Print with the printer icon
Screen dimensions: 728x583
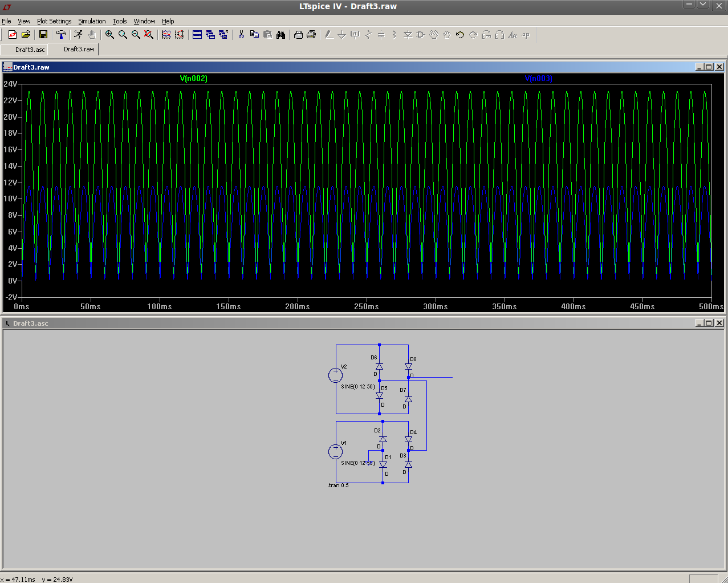point(311,35)
